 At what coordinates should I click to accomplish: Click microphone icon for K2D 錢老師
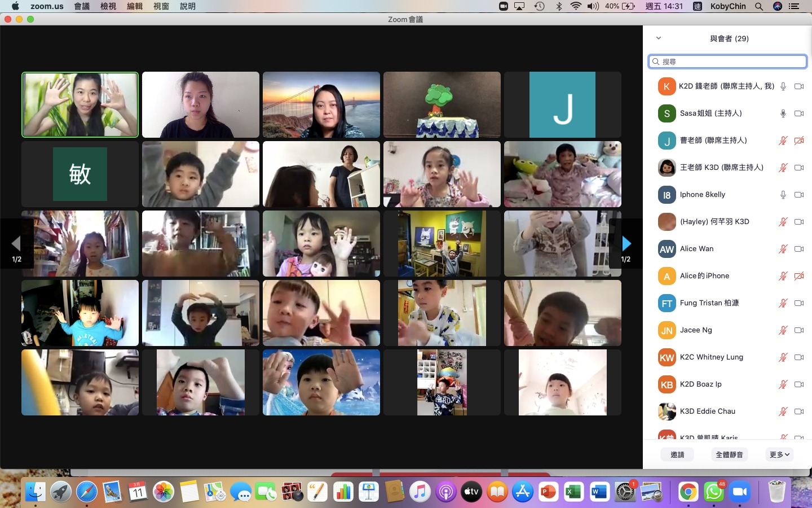(x=783, y=86)
